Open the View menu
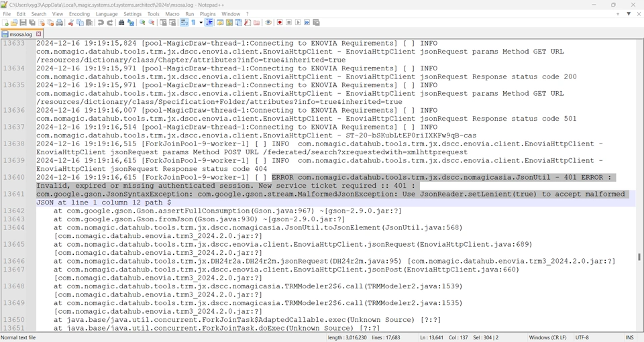Viewport: 644px width, 342px height. pyautogui.click(x=58, y=14)
